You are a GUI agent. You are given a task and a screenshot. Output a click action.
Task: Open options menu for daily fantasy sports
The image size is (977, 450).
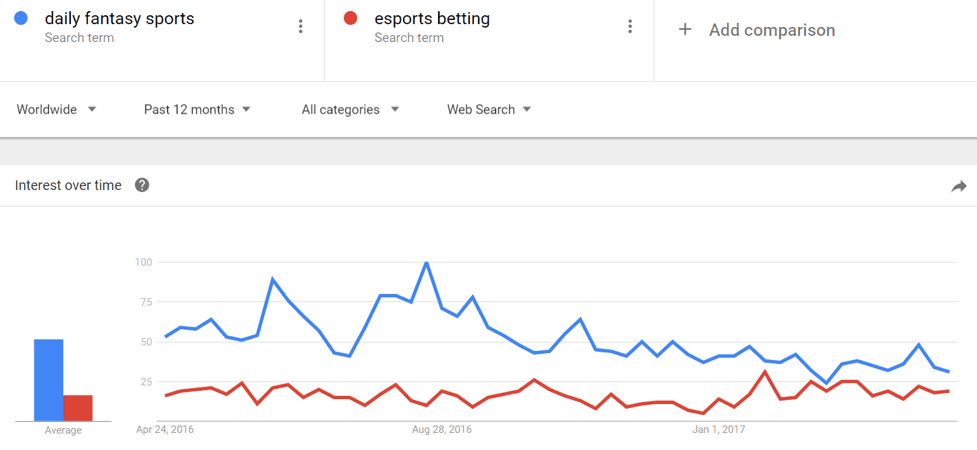point(300,26)
